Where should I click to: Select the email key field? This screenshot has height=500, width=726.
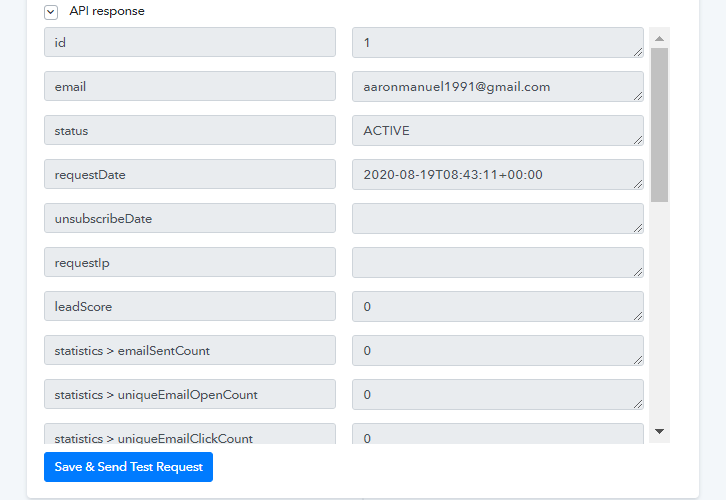click(190, 86)
